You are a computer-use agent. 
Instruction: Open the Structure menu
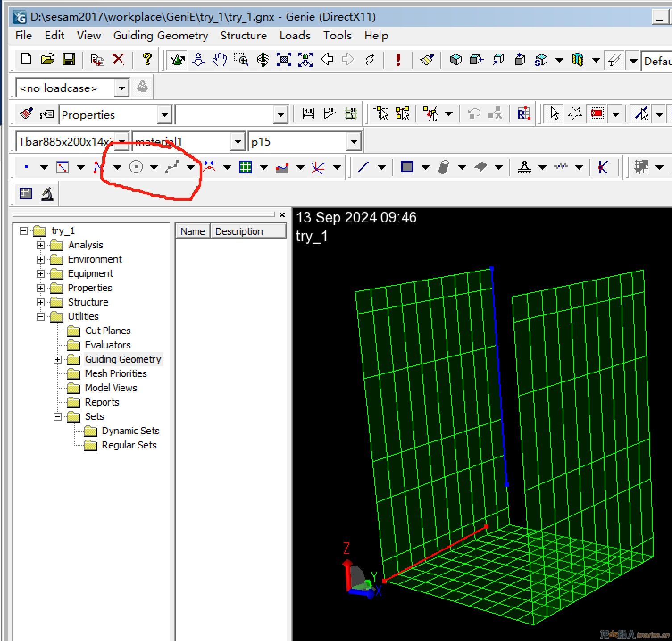click(244, 35)
